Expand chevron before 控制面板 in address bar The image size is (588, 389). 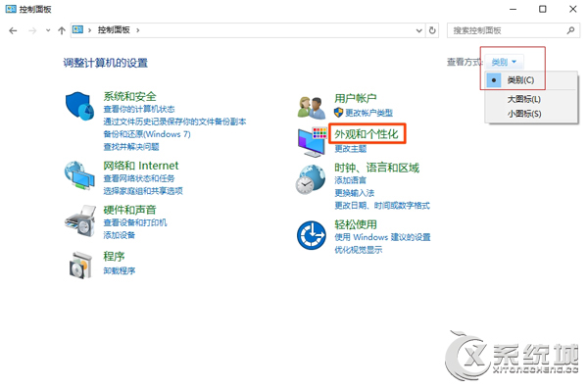pos(89,30)
